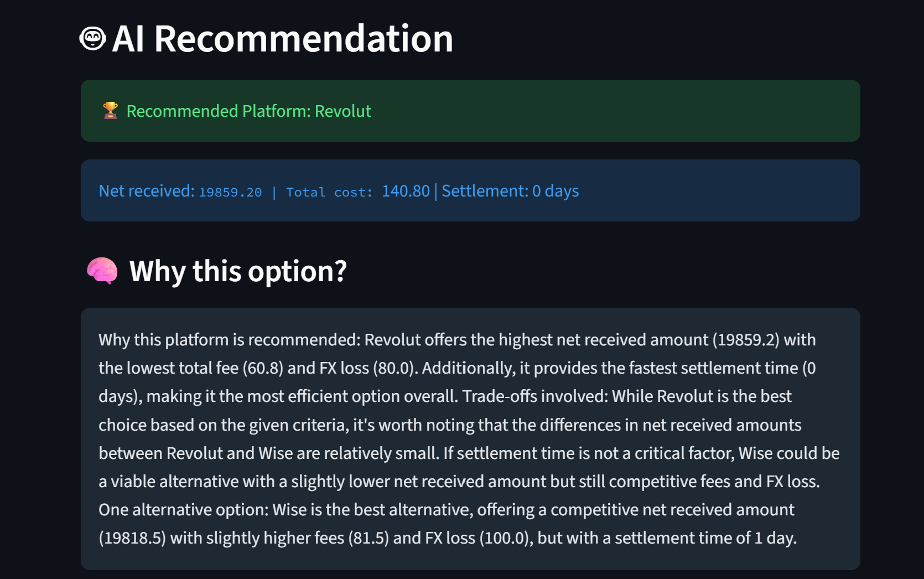Click the Net received label
Image resolution: width=924 pixels, height=579 pixels.
[x=147, y=191]
